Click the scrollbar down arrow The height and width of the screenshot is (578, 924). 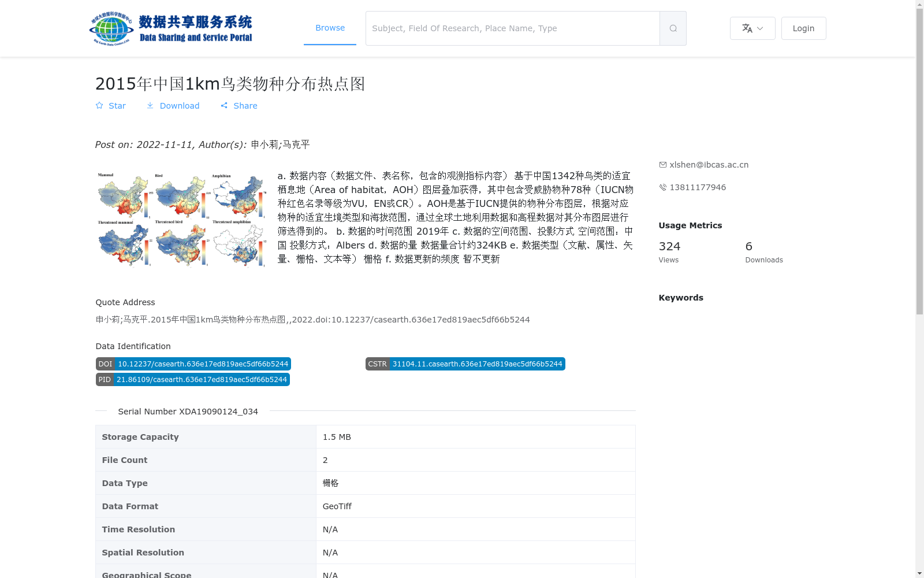tap(919, 573)
